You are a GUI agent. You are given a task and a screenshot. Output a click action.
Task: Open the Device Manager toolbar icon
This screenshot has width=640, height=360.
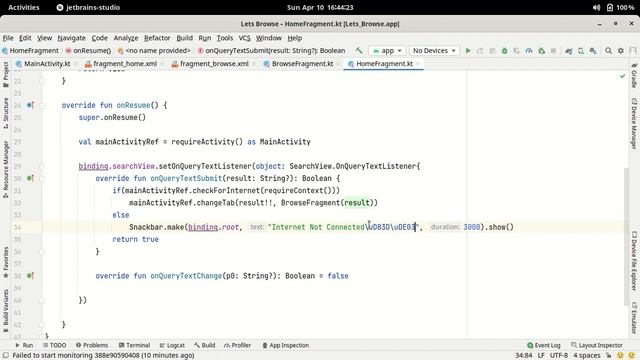point(581,51)
